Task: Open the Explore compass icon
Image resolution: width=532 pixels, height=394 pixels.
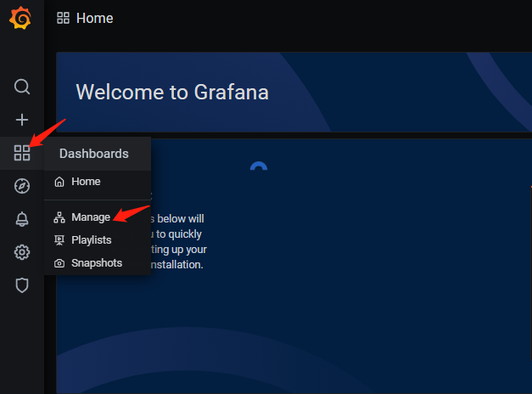Action: (x=22, y=186)
